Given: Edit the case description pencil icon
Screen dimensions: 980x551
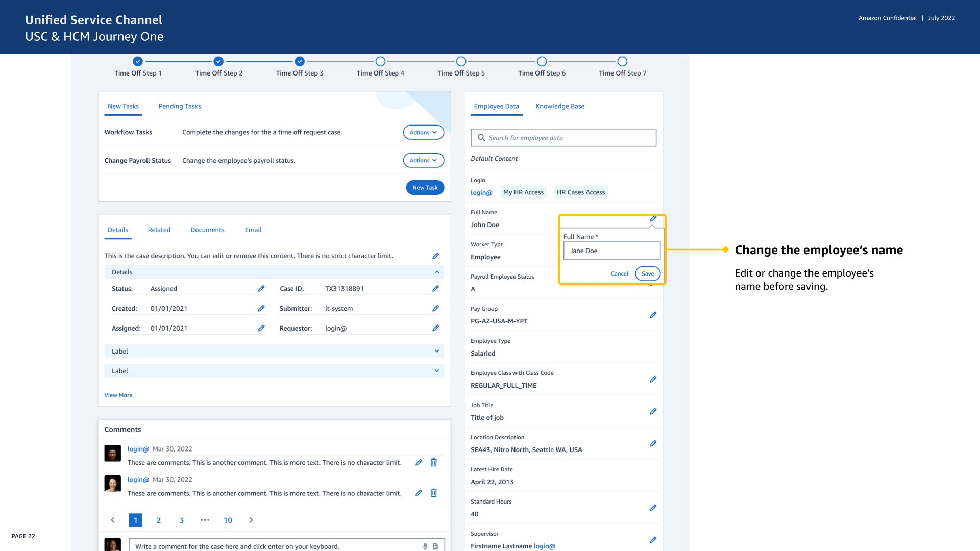Looking at the screenshot, I should pos(435,256).
